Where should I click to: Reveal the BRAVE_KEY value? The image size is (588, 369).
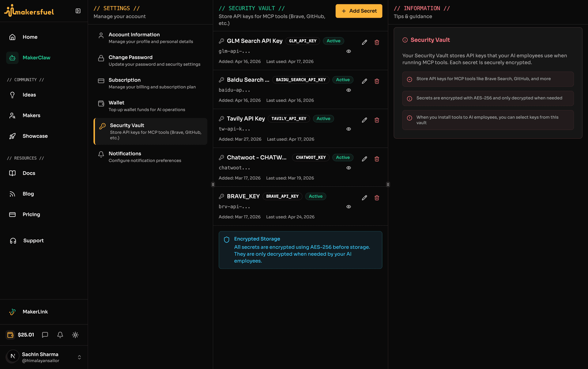(x=349, y=207)
